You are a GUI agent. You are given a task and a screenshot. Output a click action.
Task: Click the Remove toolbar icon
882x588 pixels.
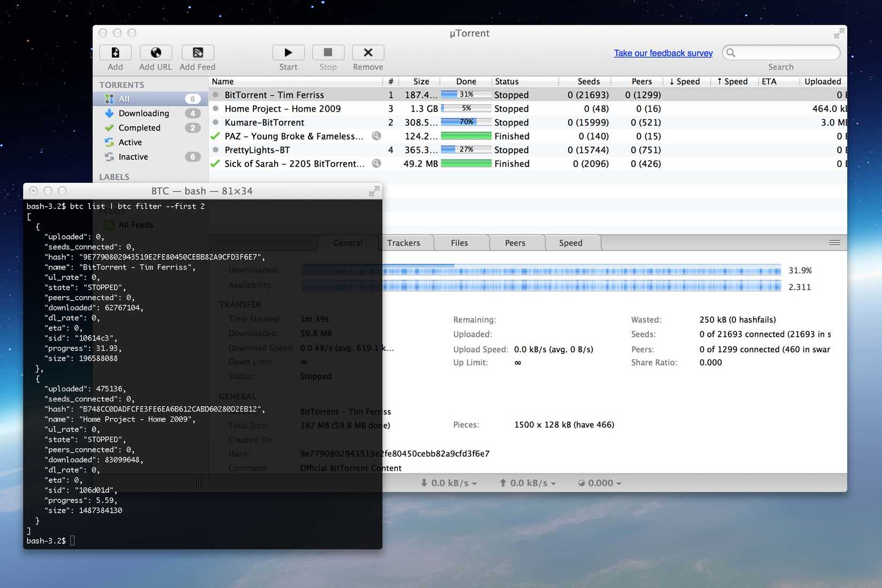pos(367,52)
